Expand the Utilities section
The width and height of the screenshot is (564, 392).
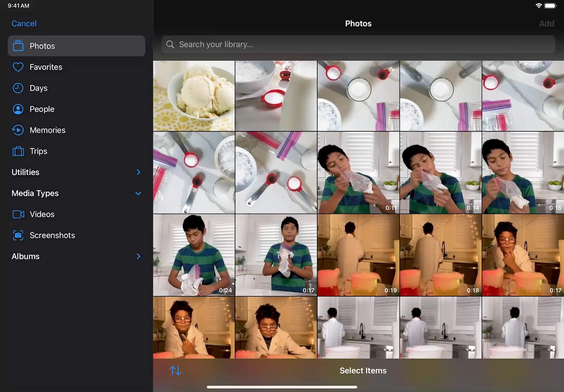(x=138, y=172)
